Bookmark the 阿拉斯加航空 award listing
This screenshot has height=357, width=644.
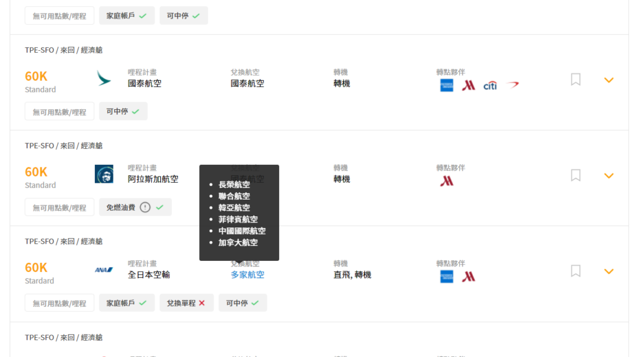575,175
